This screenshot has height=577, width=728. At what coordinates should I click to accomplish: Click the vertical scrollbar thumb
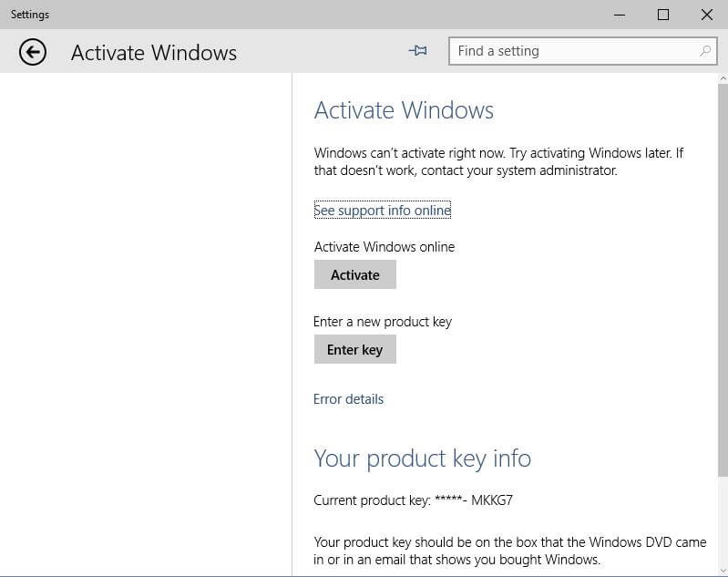point(723,280)
